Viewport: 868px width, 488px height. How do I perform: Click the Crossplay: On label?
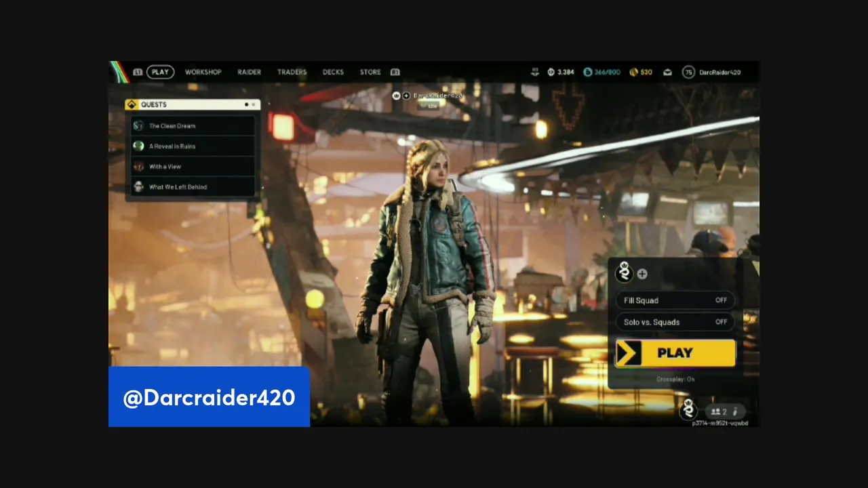point(675,379)
